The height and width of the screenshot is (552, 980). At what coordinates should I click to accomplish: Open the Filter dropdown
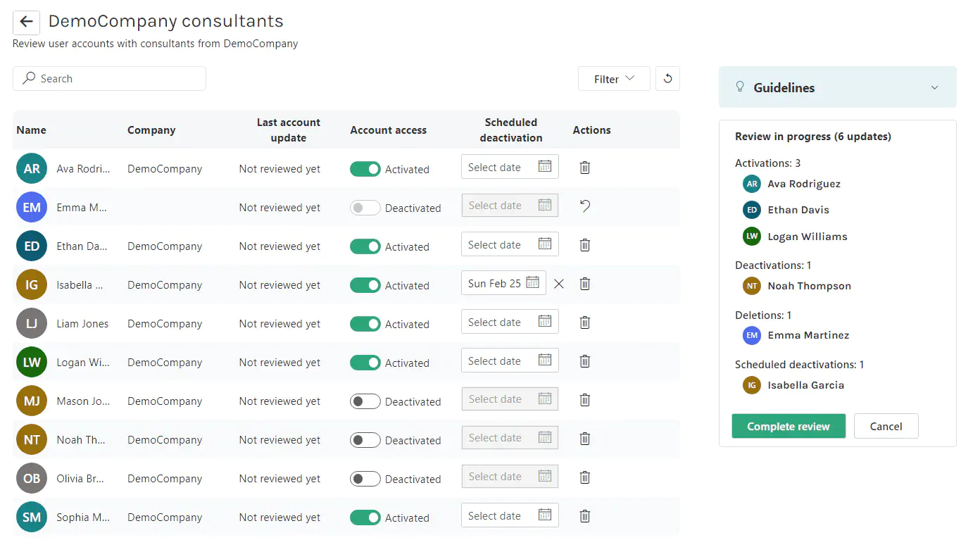pyautogui.click(x=614, y=79)
